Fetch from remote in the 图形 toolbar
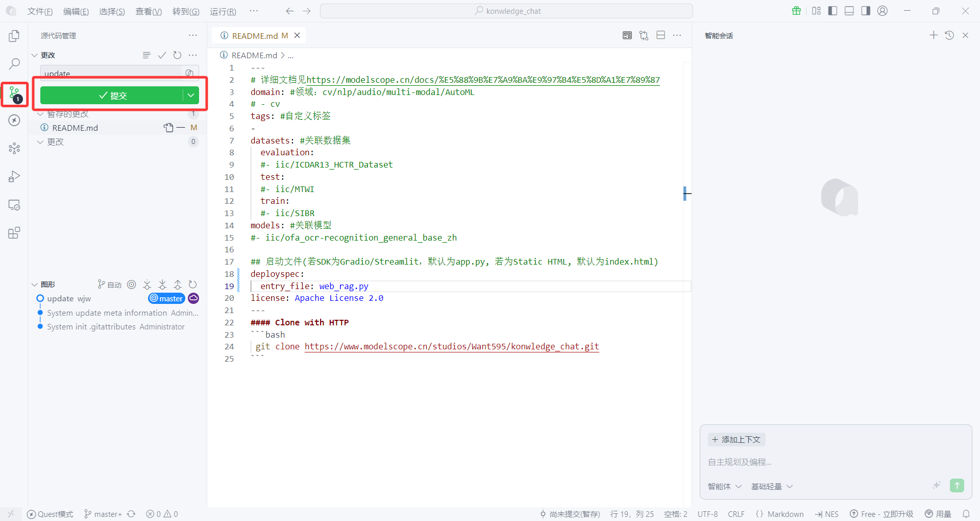 [147, 285]
